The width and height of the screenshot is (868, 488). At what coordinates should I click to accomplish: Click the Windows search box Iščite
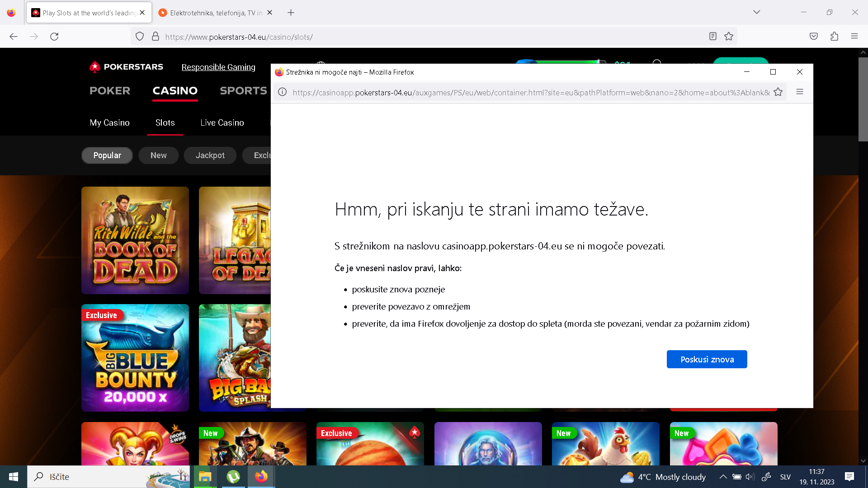(108, 477)
